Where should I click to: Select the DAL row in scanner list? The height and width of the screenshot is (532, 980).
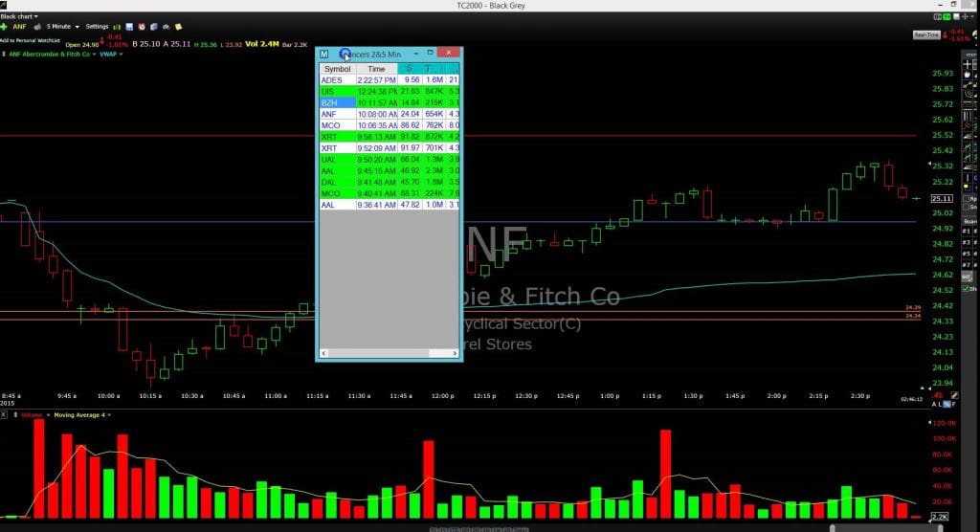(x=390, y=182)
